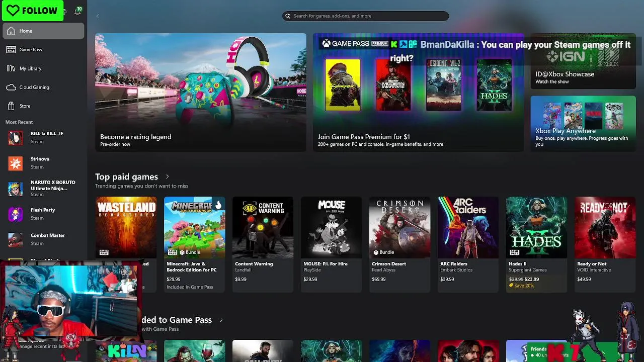Open the Become a racing legend banner
This screenshot has width=644, height=362.
click(x=201, y=93)
